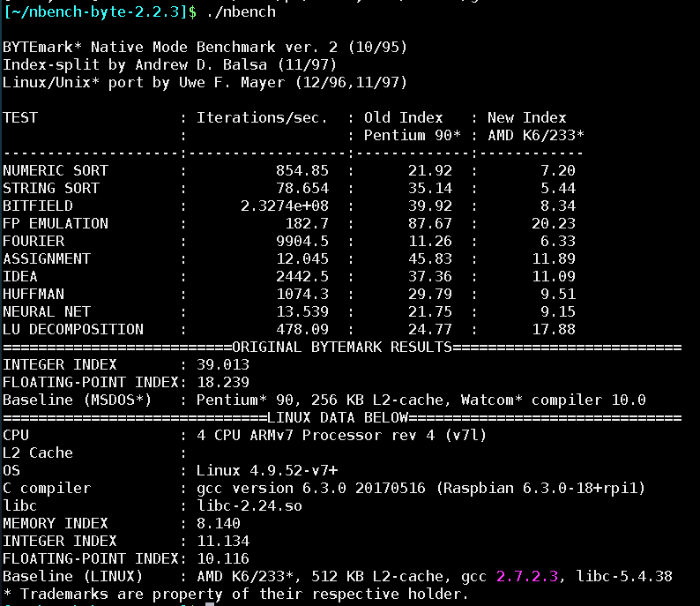Click the Watcom* compiler 10.0 text
The width and height of the screenshot is (700, 606).
pos(553,400)
